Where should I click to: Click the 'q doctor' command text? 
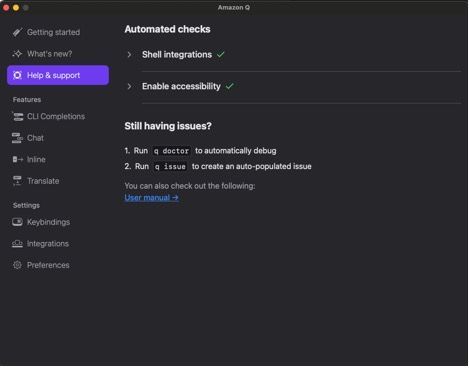pyautogui.click(x=171, y=151)
